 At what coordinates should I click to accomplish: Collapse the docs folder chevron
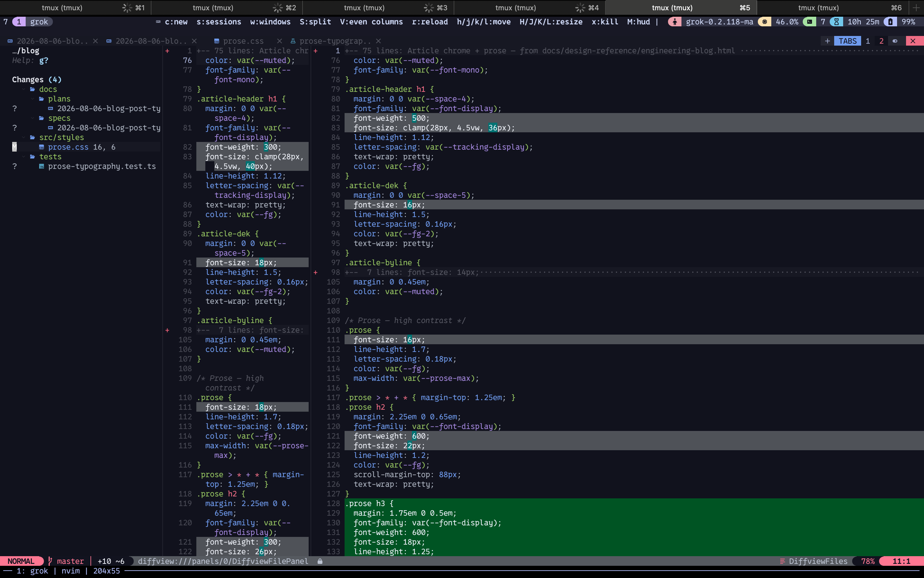click(x=24, y=89)
